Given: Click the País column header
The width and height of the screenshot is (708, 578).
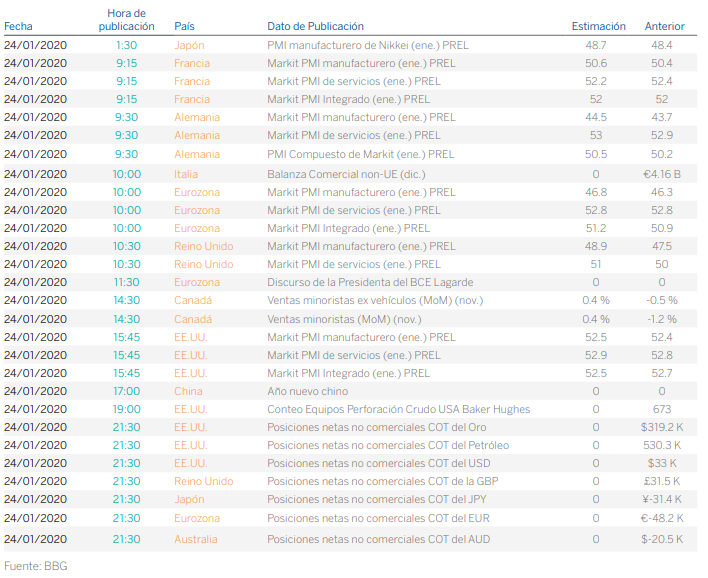Looking at the screenshot, I should (185, 26).
